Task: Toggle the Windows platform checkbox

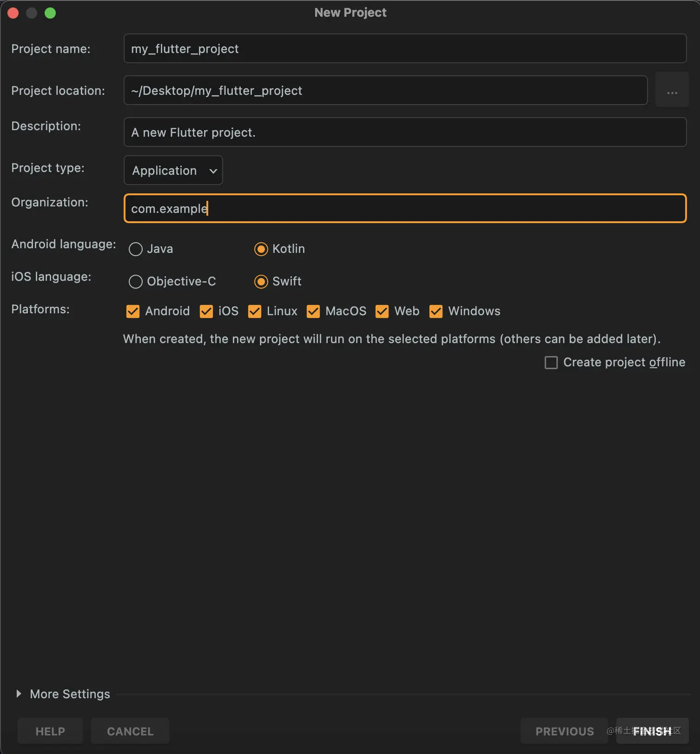Action: pyautogui.click(x=436, y=311)
